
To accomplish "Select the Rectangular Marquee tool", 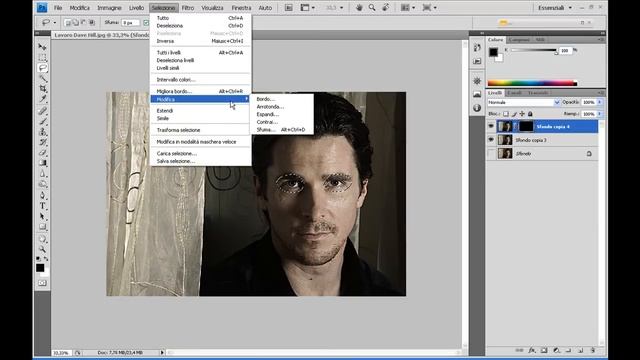I will (42, 58).
